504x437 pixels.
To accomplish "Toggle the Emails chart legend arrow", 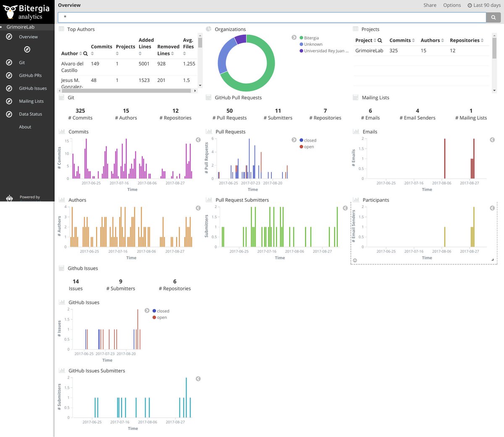I will pyautogui.click(x=492, y=140).
